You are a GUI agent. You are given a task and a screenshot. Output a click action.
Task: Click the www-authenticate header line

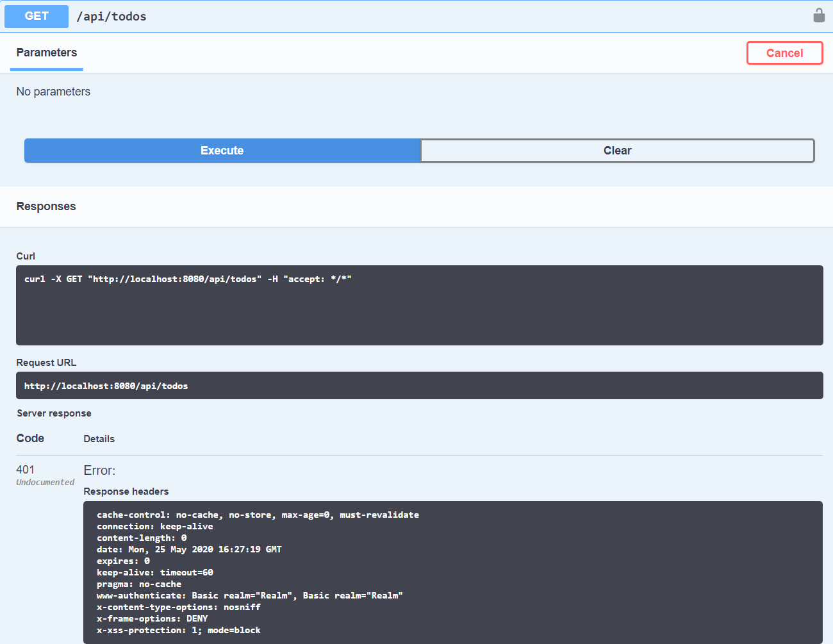250,596
